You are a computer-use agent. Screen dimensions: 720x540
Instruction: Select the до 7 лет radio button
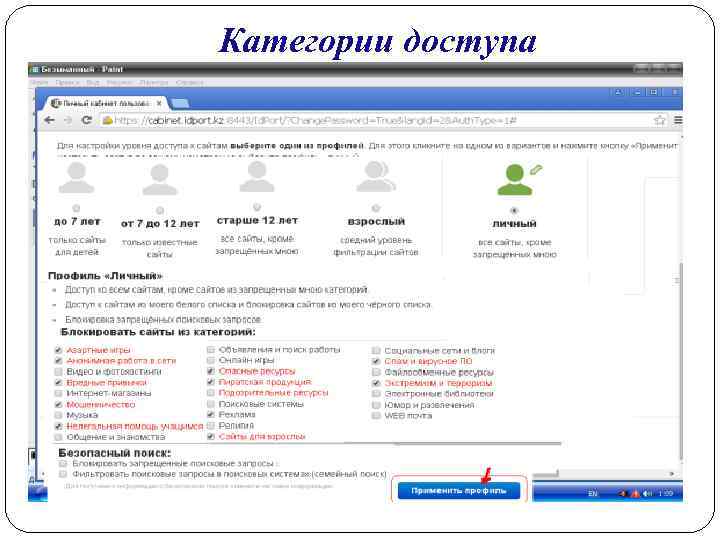76,208
